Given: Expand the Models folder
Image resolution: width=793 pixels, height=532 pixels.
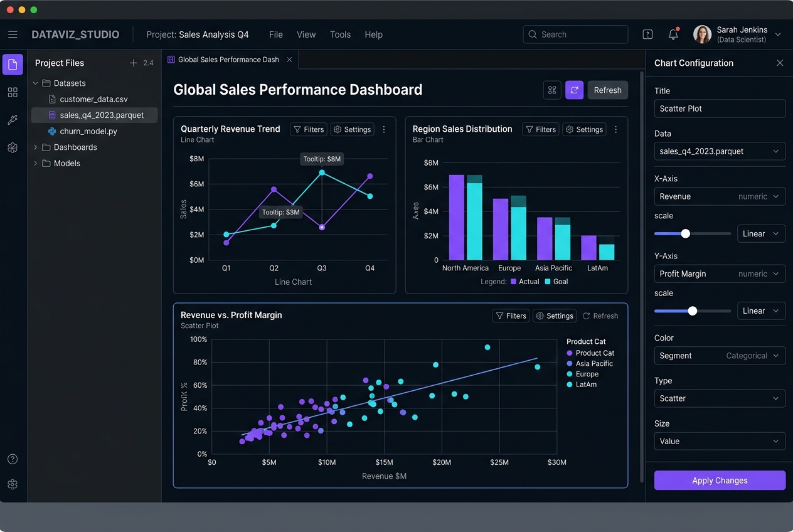Looking at the screenshot, I should pos(36,163).
